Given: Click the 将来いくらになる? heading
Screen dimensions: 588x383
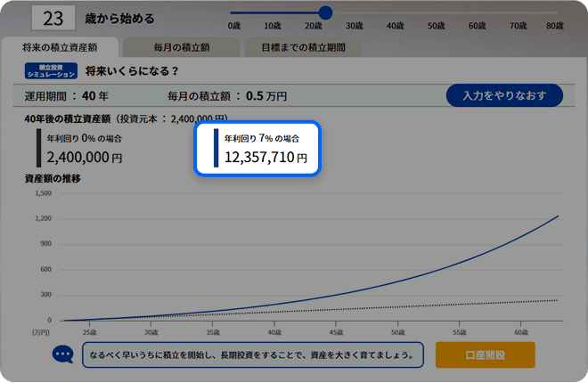Looking at the screenshot, I should [x=132, y=71].
